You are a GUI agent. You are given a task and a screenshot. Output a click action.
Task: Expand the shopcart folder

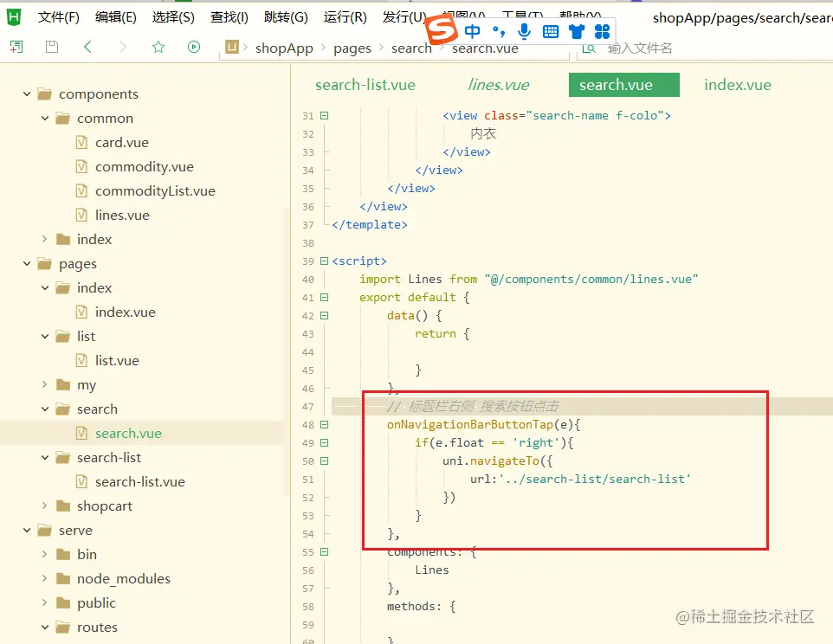click(x=45, y=506)
